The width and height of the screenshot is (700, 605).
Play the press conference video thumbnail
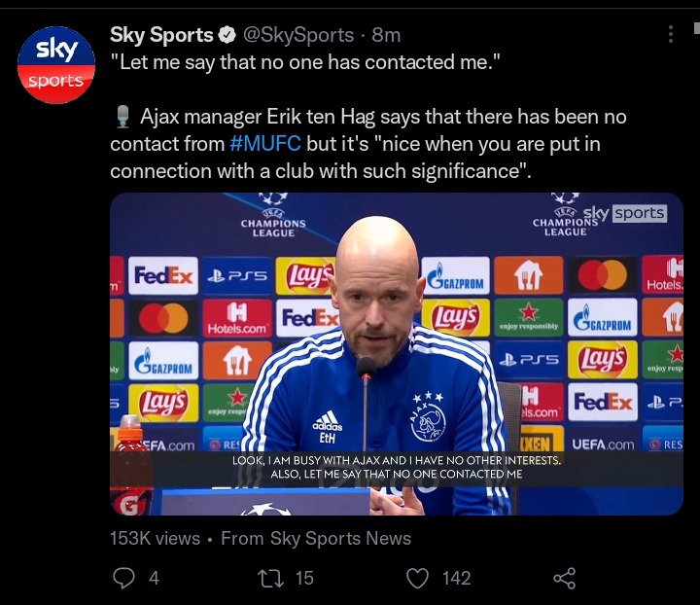397,354
